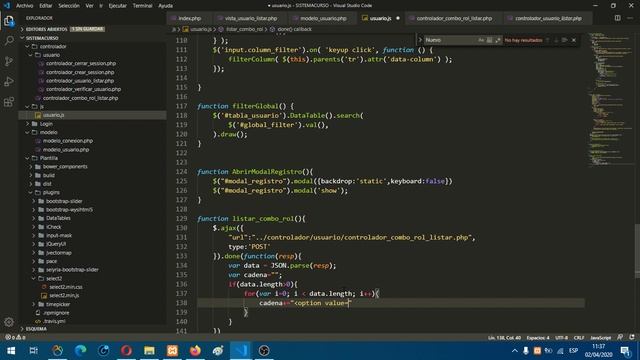Show errors and warnings in status bar
640x360 pixels.
coord(15,338)
